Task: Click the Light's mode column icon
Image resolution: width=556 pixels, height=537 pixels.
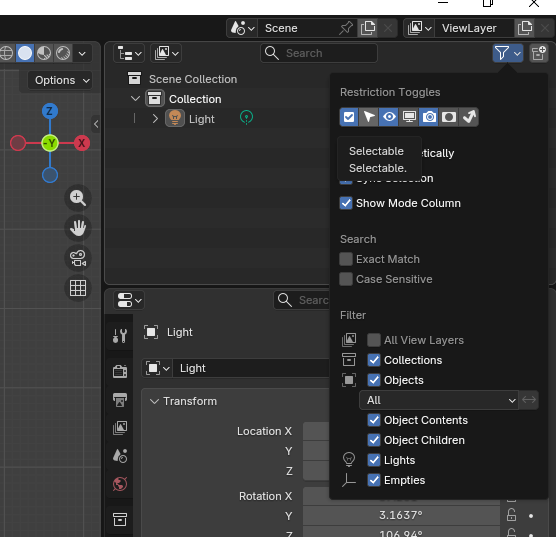Action: pos(246,117)
